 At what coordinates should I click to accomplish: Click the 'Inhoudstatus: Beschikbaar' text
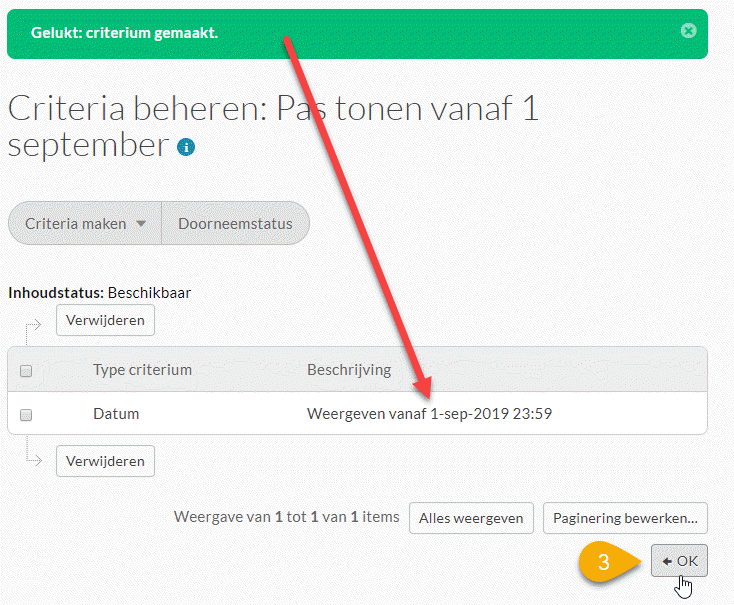pyautogui.click(x=100, y=293)
